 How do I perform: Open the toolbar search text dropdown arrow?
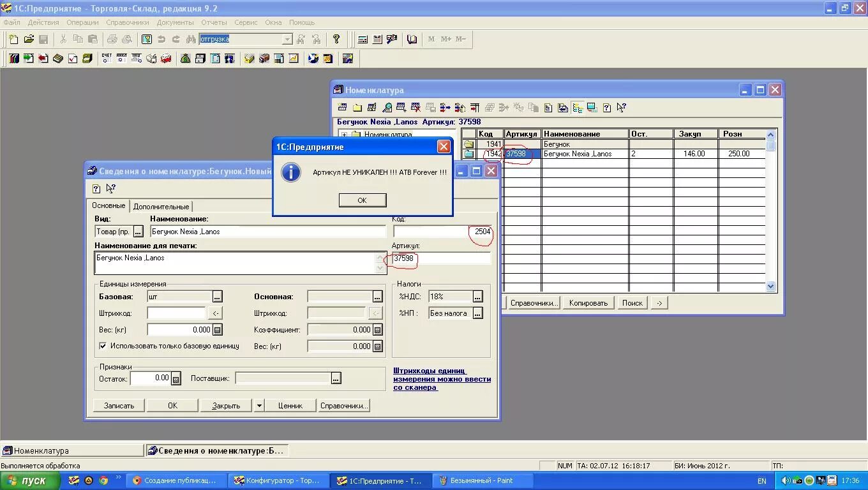tap(287, 39)
